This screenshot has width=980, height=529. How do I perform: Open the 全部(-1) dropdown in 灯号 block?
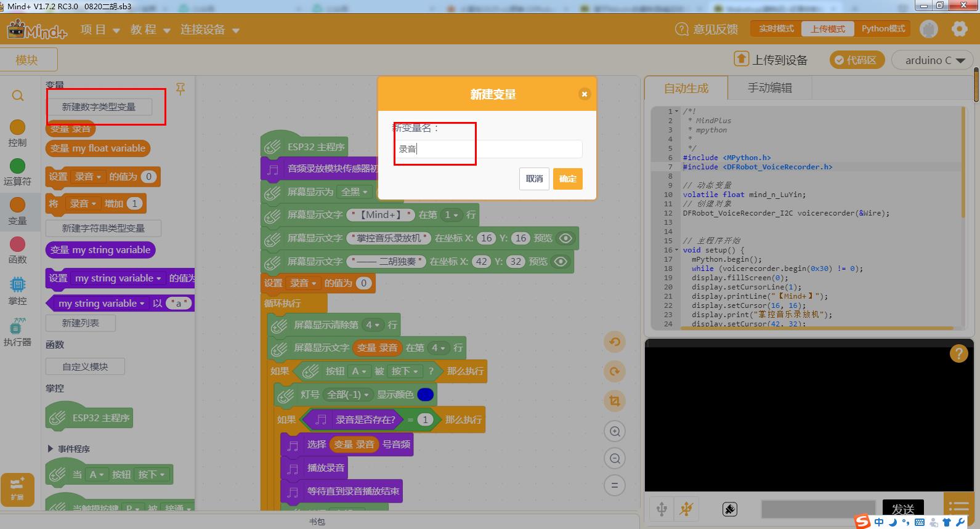[348, 395]
